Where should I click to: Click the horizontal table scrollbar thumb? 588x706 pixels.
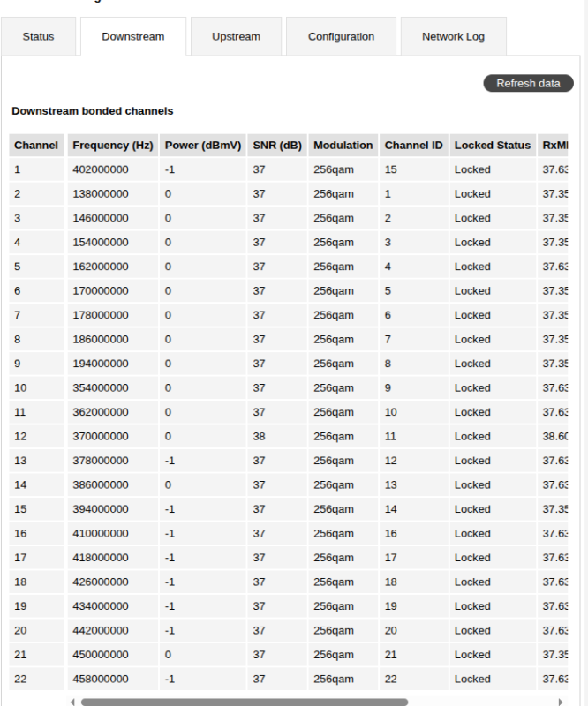(245, 702)
